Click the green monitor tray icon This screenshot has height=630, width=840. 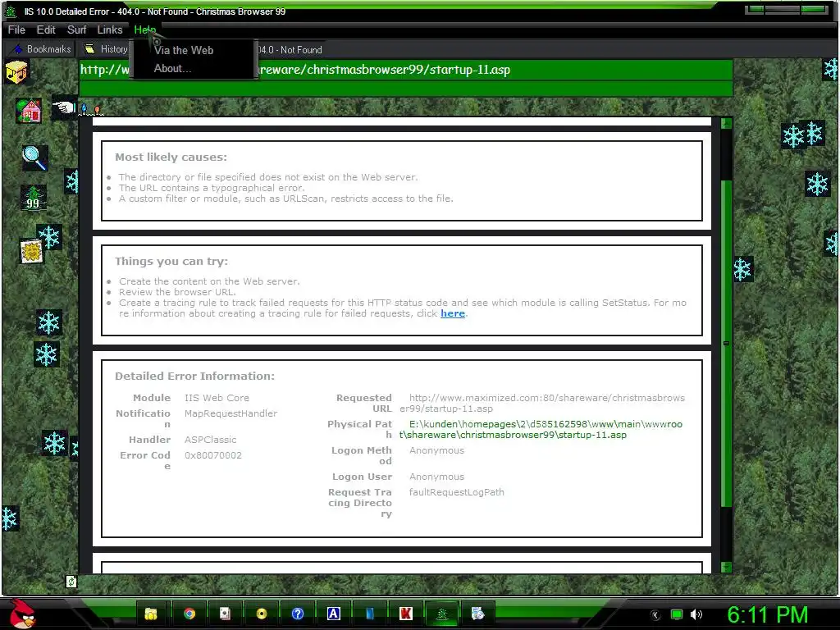[677, 614]
